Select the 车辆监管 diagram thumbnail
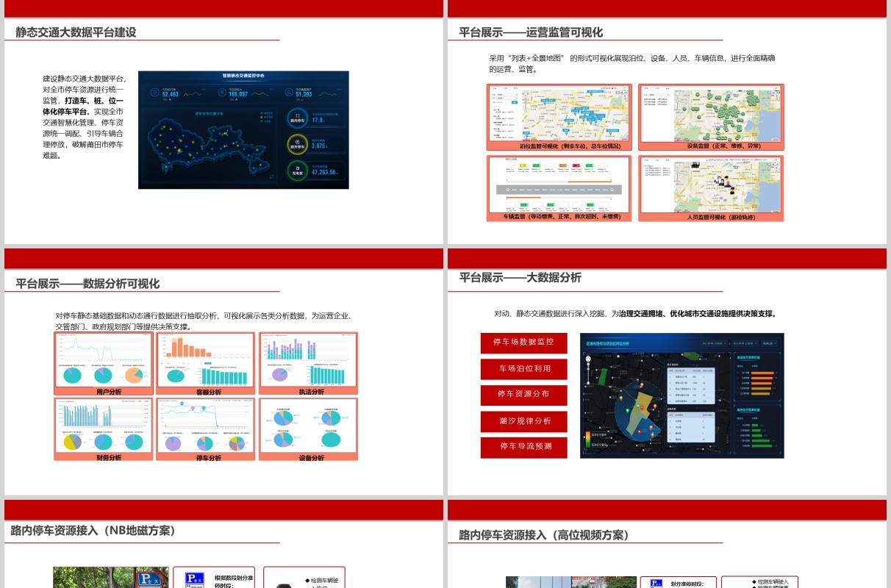Screen dimensions: 891x588 coord(559,184)
